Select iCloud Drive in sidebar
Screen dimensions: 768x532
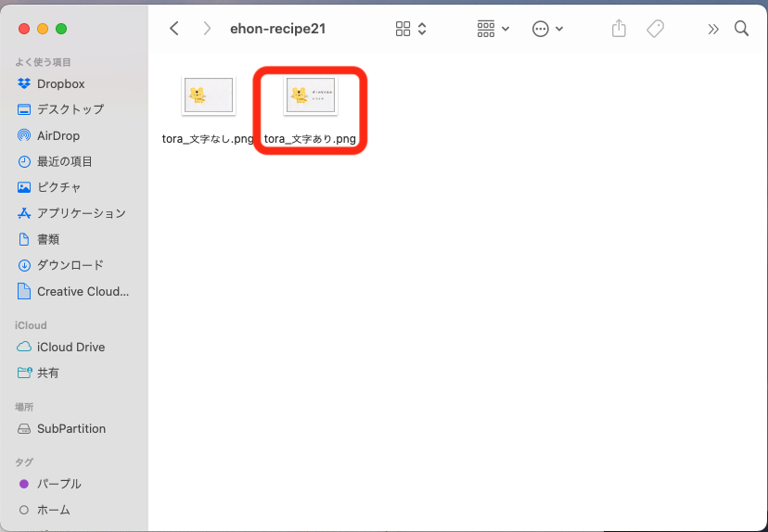70,347
